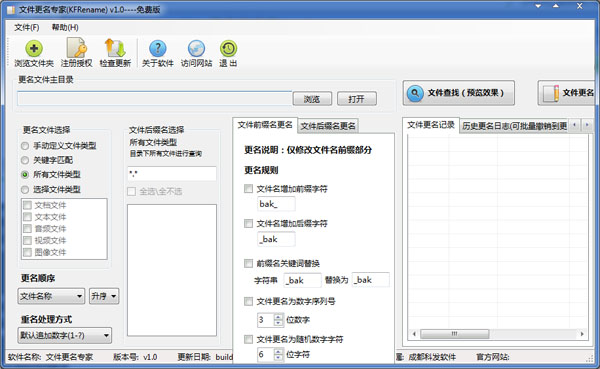This screenshot has height=369, width=600.
Task: Click the 浏览 button
Action: coord(312,99)
